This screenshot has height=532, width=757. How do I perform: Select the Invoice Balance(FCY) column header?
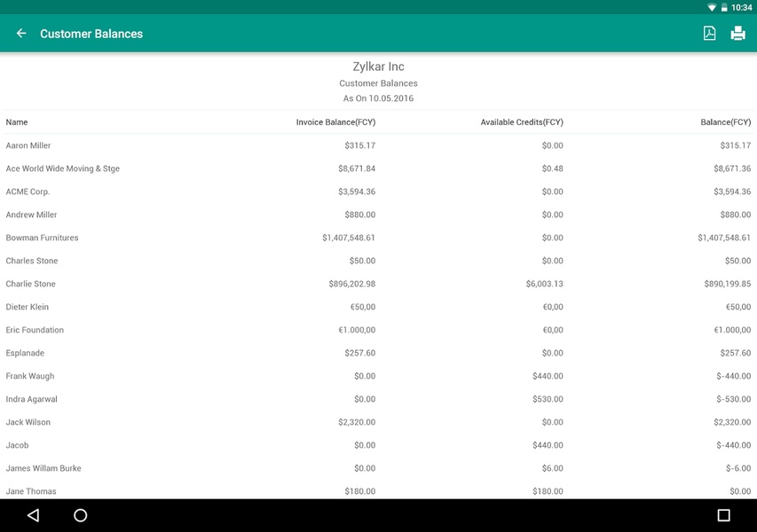click(335, 122)
